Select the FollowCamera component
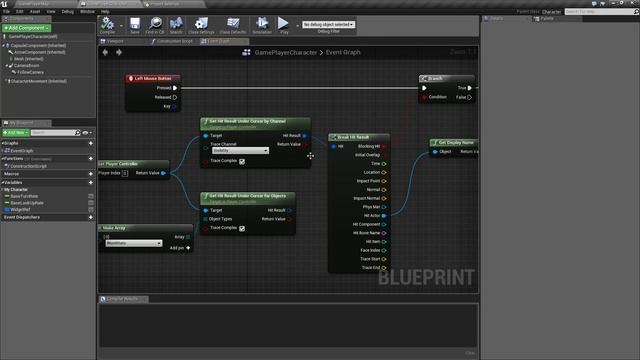This screenshot has height=360, width=640. (x=30, y=72)
